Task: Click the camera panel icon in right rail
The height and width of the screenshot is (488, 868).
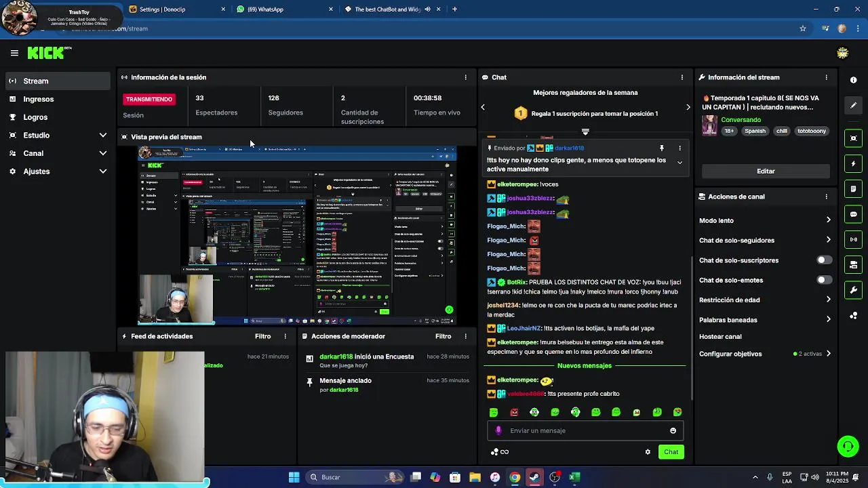Action: [x=853, y=265]
